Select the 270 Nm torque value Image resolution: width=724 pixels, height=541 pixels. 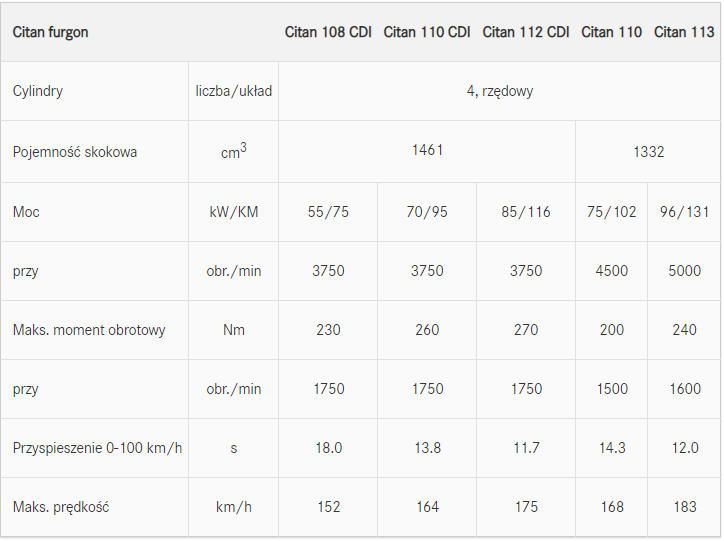point(525,330)
